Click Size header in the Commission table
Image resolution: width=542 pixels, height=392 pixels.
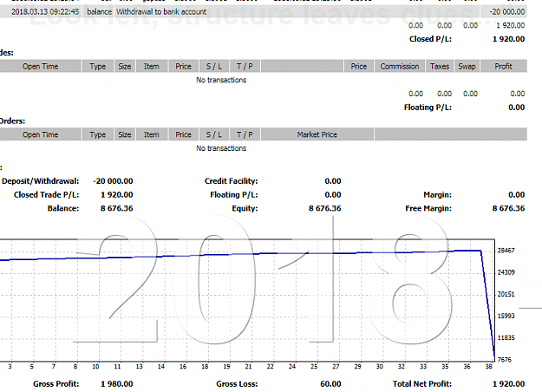124,66
